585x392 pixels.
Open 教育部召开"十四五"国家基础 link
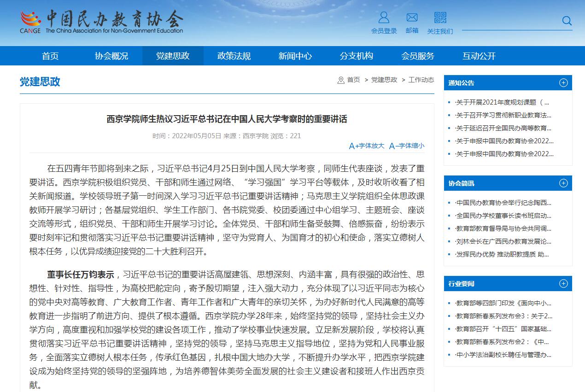pos(503,329)
